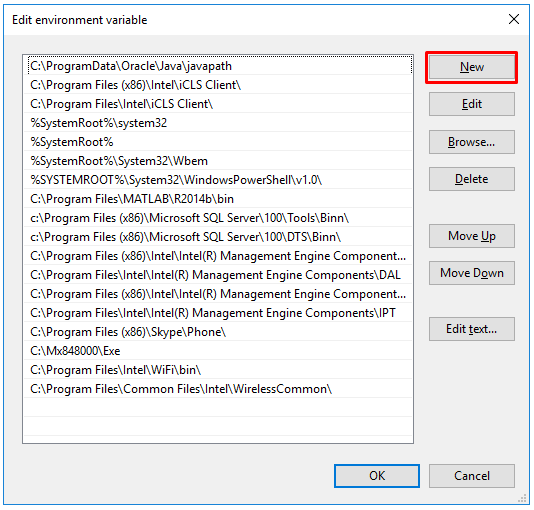Open Edit text... view
This screenshot has height=510, width=534.
click(x=471, y=329)
